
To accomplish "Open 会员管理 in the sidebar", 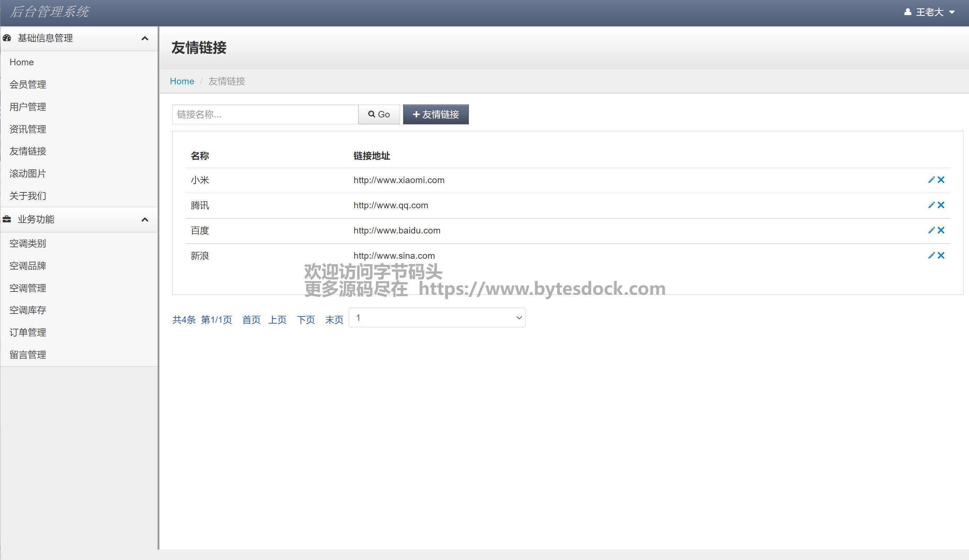I will click(x=28, y=85).
